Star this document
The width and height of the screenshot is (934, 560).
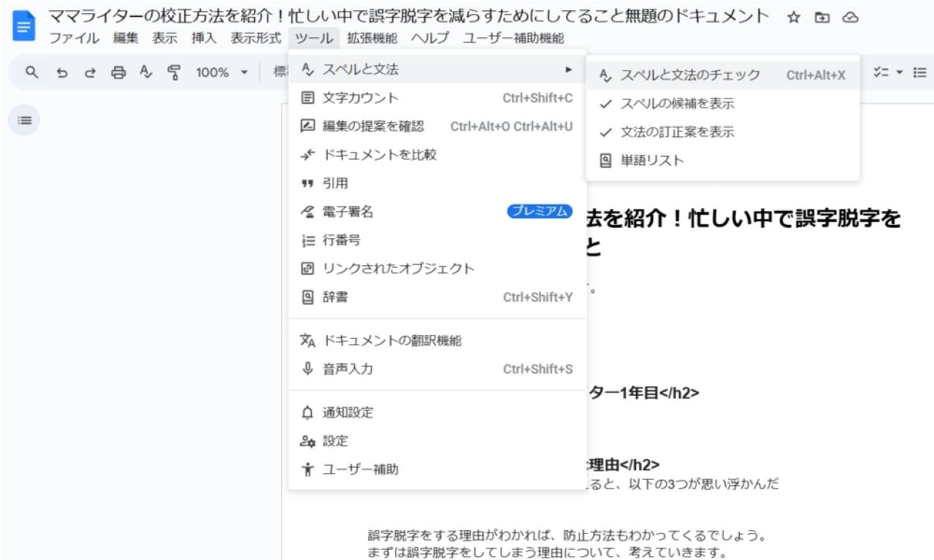[x=793, y=18]
